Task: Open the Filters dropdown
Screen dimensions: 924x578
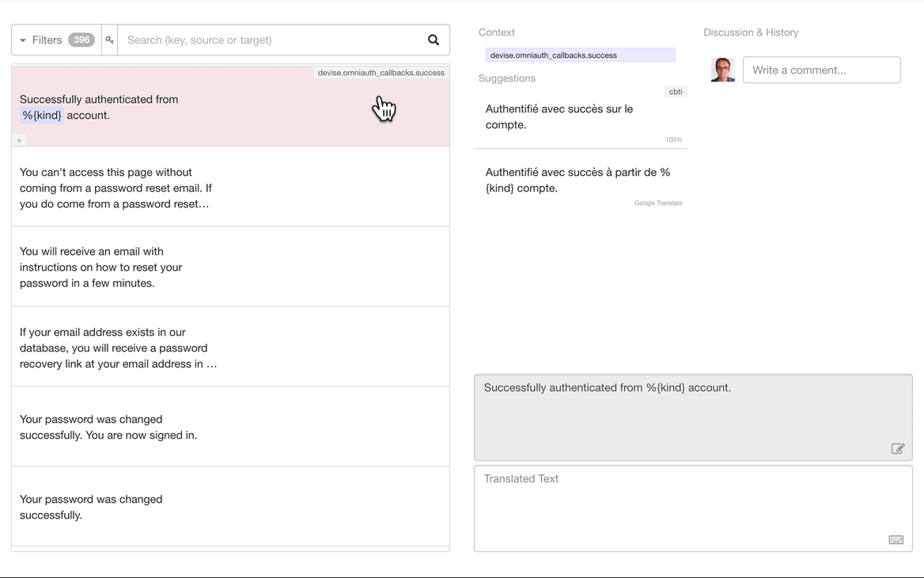Action: pos(40,40)
